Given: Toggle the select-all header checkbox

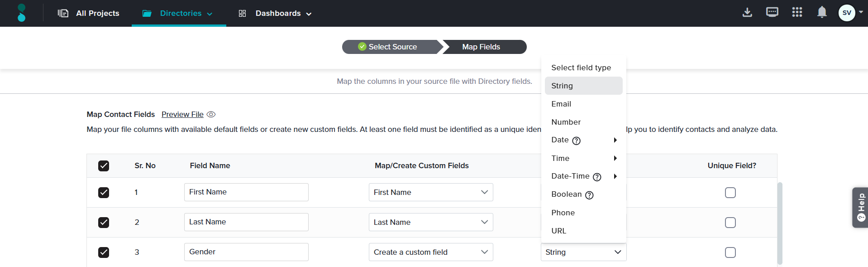Looking at the screenshot, I should (x=104, y=166).
